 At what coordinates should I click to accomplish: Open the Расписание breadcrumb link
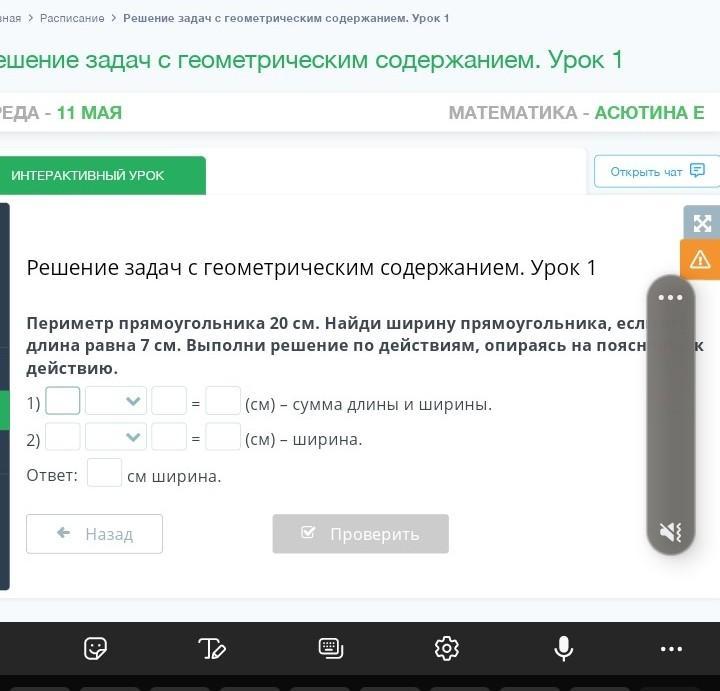(72, 18)
